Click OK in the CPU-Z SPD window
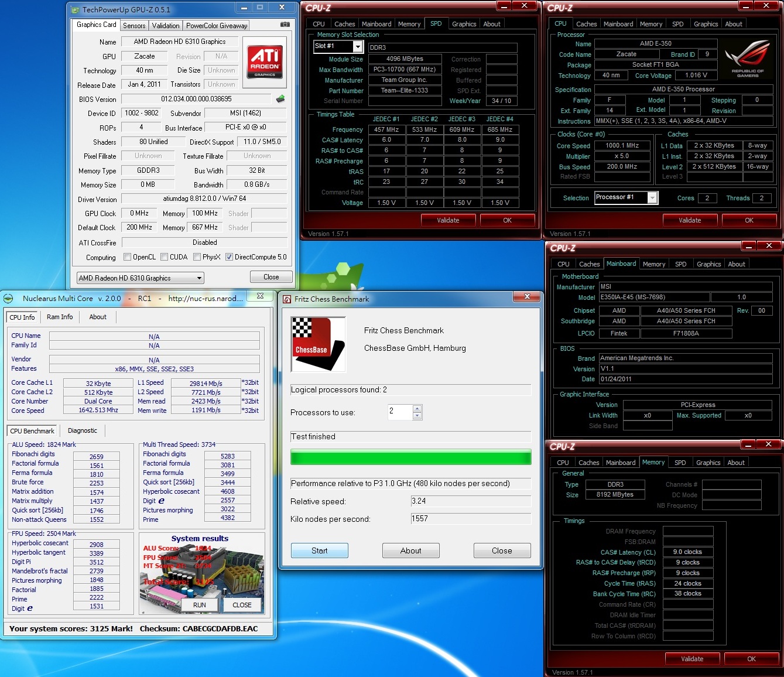Screen dimensions: 784x677 [507, 220]
